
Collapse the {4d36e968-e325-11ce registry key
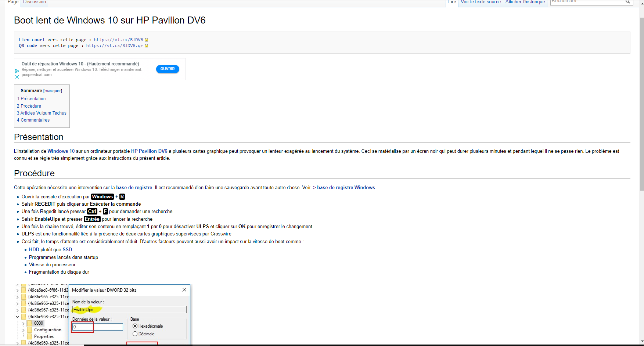point(17,317)
